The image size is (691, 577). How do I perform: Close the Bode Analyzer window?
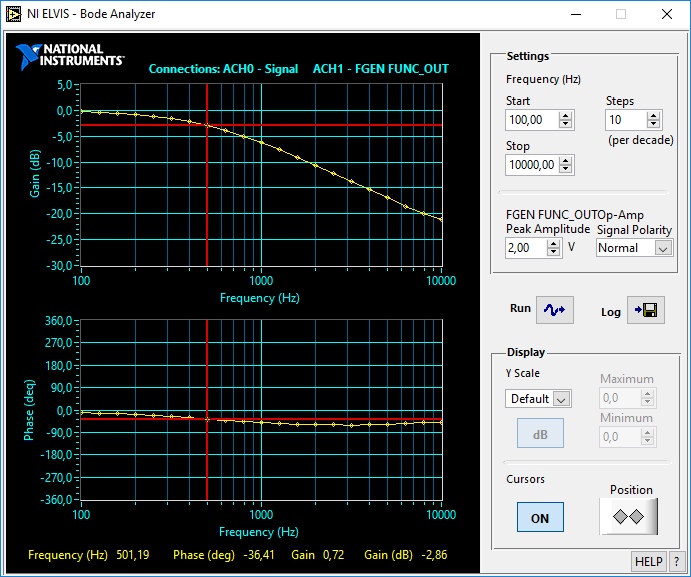click(x=667, y=14)
